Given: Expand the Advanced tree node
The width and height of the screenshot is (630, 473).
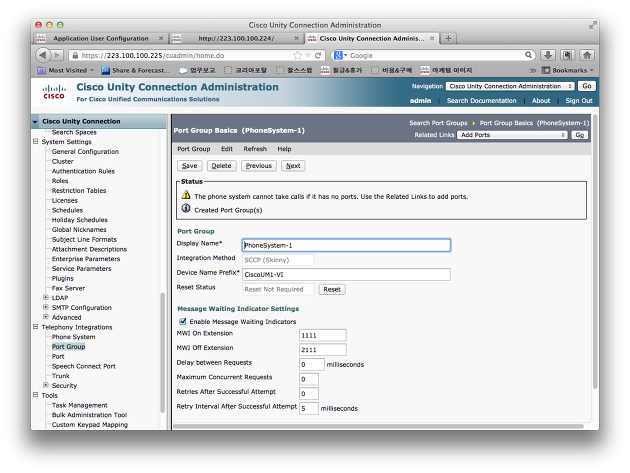Looking at the screenshot, I should pyautogui.click(x=46, y=317).
